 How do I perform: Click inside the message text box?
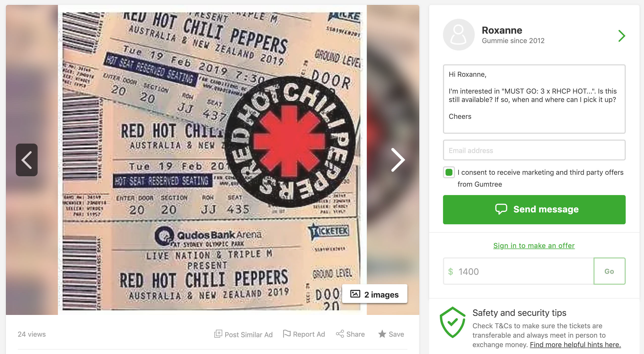pos(534,99)
